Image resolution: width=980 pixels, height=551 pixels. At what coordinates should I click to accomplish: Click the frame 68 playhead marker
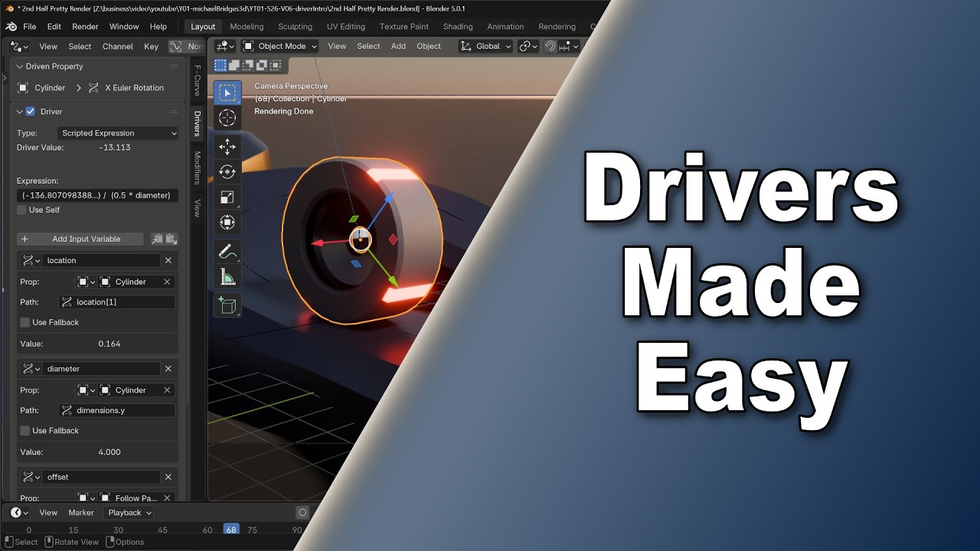click(x=231, y=530)
